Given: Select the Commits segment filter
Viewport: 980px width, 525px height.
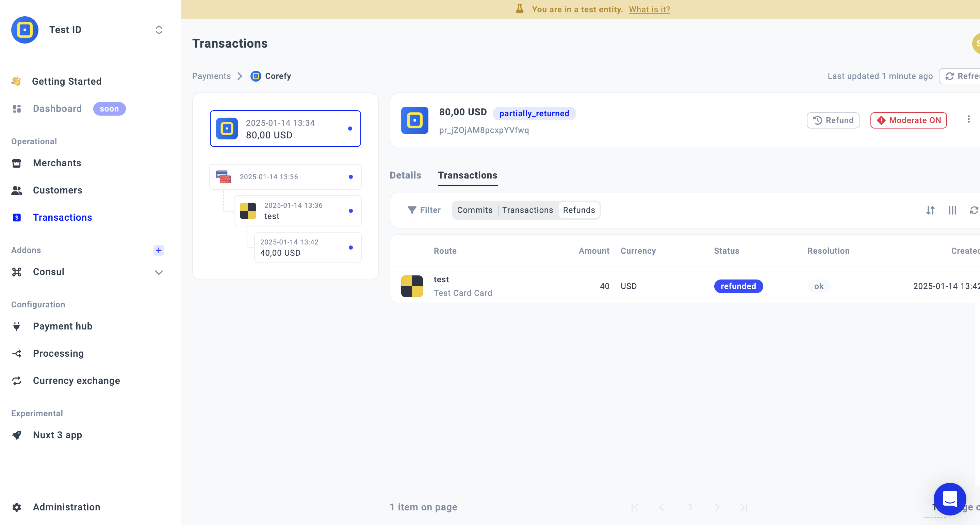Looking at the screenshot, I should tap(474, 210).
